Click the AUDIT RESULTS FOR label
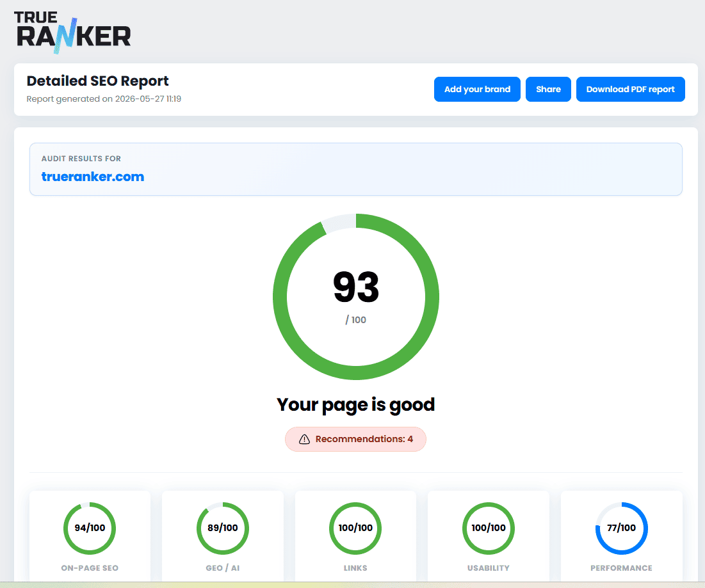Viewport: 705px width, 588px height. [x=81, y=159]
